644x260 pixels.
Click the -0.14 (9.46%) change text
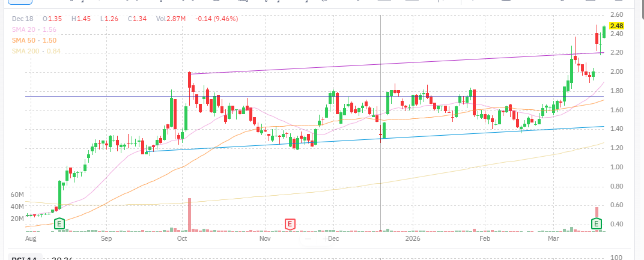pyautogui.click(x=216, y=19)
